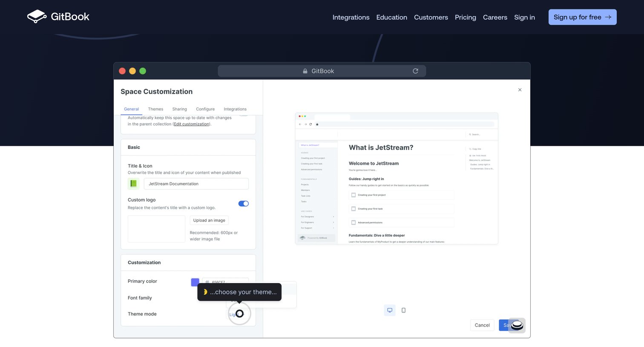The width and height of the screenshot is (644, 347).
Task: Expand 'For Support' in preview sidebar
Action: coord(333,228)
